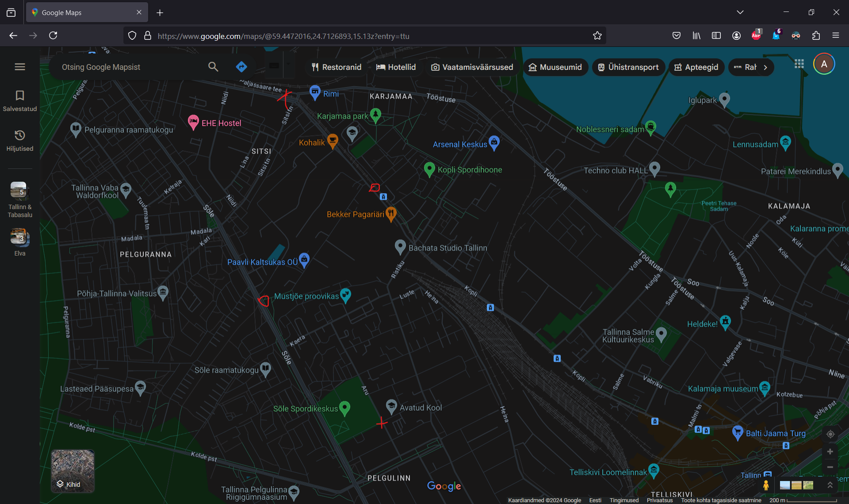Viewport: 849px width, 504px height.
Task: Zoom out with the minus button
Action: click(x=830, y=467)
